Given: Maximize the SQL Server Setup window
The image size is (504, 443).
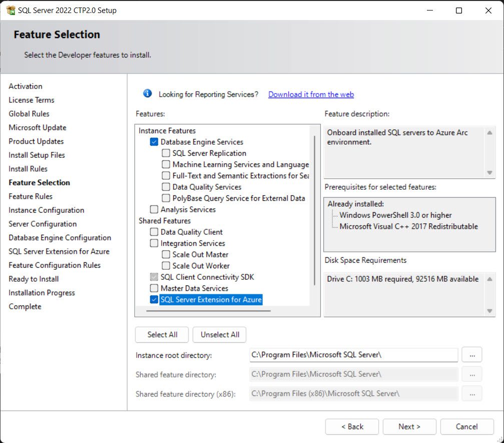Looking at the screenshot, I should click(458, 11).
